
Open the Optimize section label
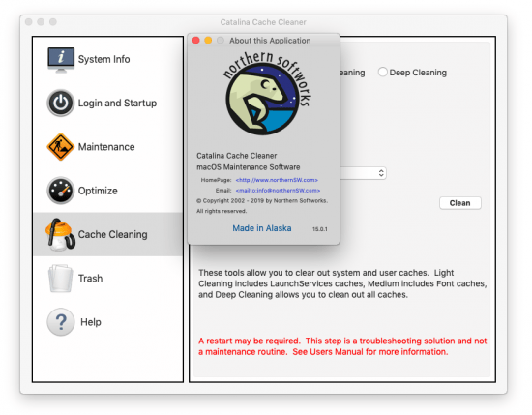click(98, 191)
